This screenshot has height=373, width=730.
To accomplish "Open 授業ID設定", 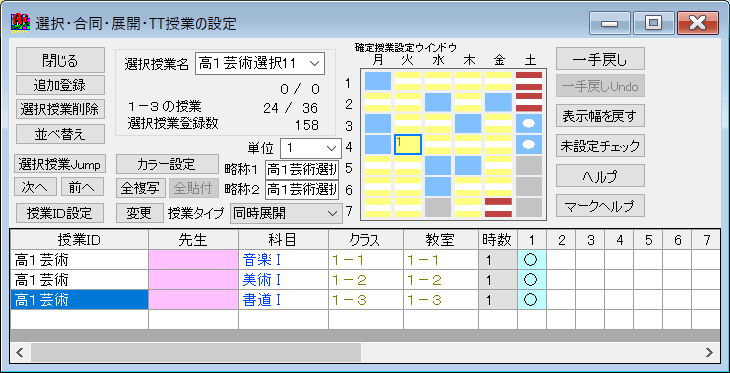I will pyautogui.click(x=60, y=213).
